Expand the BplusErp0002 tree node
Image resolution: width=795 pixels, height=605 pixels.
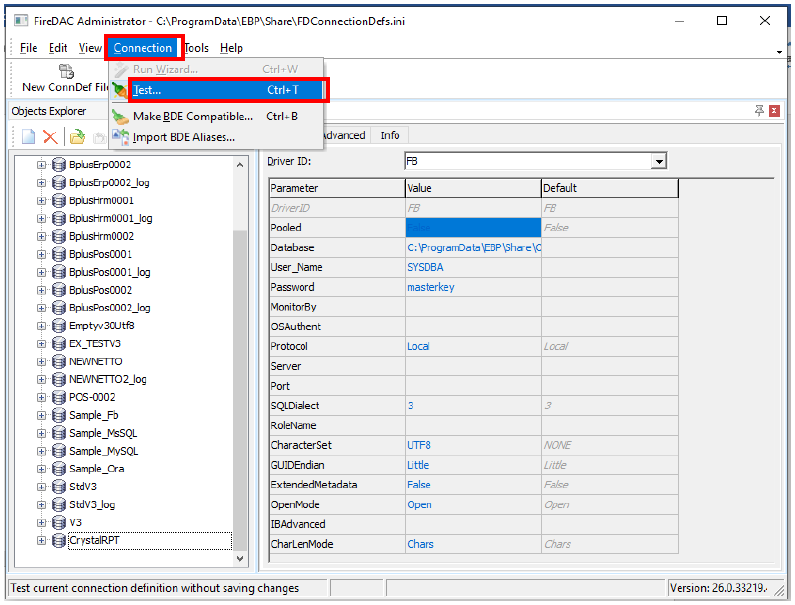coord(41,164)
